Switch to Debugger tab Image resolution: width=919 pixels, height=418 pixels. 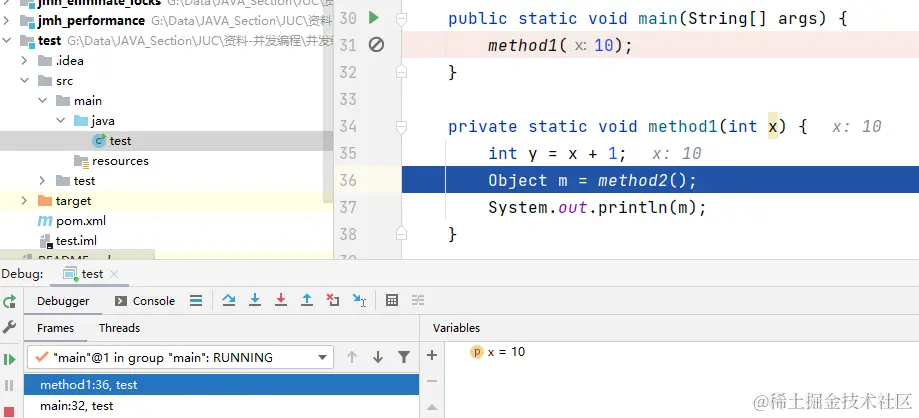63,301
